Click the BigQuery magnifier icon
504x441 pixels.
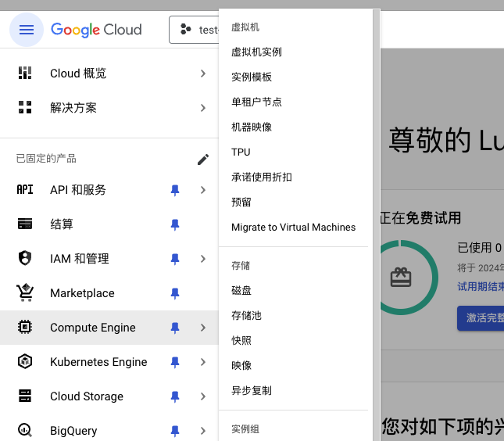click(25, 430)
